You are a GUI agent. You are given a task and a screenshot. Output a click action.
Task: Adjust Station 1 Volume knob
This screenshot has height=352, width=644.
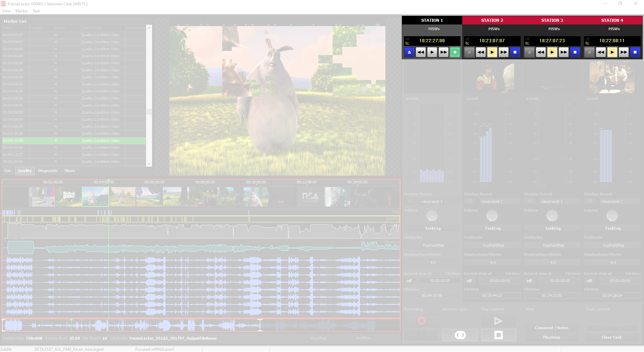(432, 216)
